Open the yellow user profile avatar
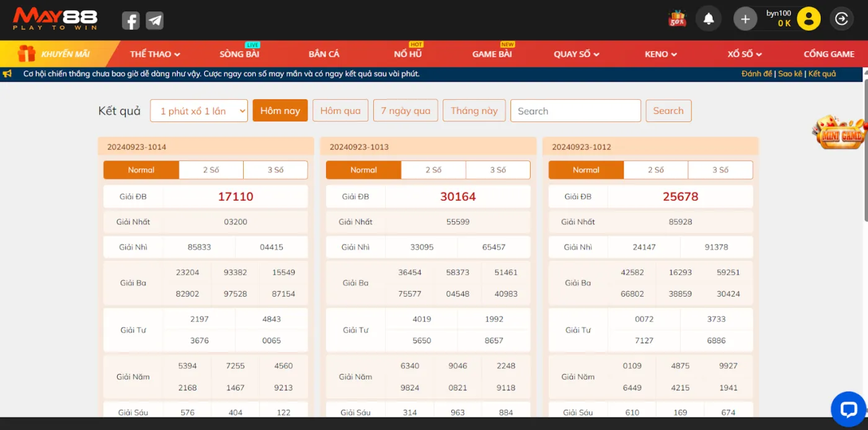 808,19
